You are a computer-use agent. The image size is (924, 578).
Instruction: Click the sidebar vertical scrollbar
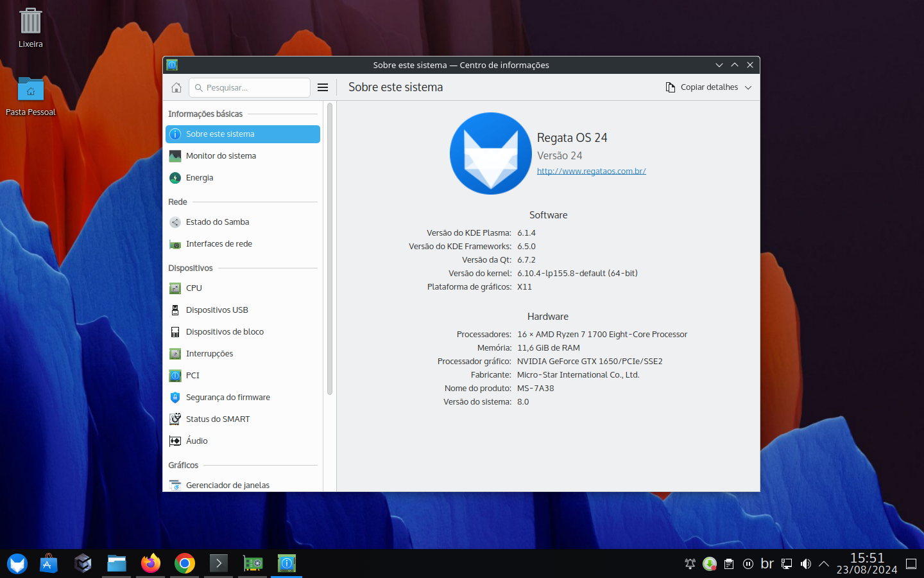pos(330,249)
